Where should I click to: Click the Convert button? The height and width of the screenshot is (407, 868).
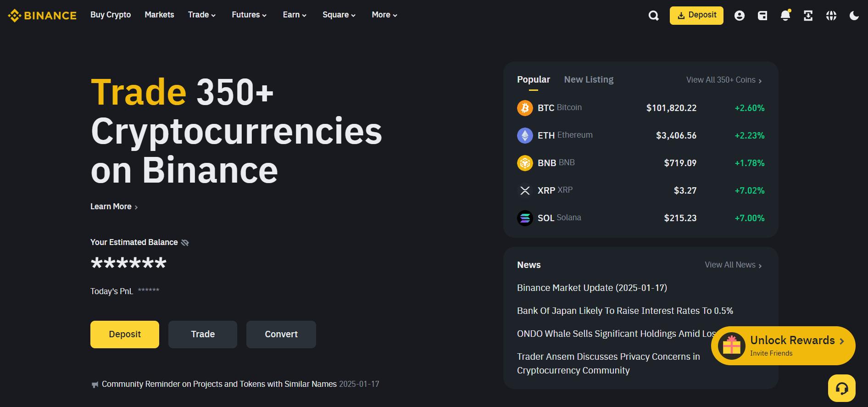click(281, 335)
